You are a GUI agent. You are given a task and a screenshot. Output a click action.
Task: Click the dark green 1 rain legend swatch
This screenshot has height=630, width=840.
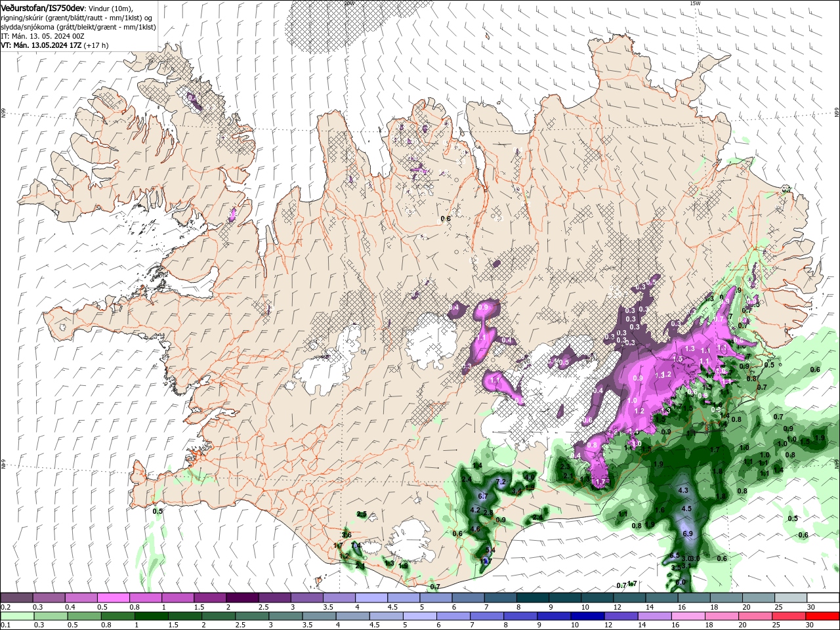(152, 616)
